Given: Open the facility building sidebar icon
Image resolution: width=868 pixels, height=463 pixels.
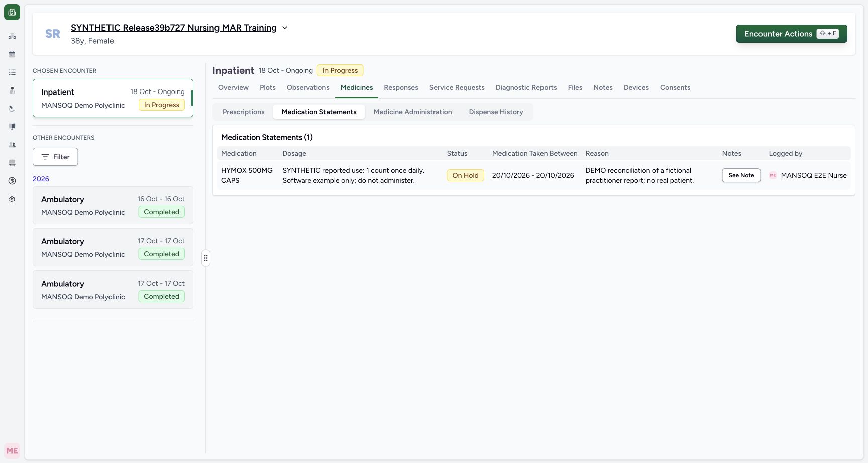Looking at the screenshot, I should 12,36.
